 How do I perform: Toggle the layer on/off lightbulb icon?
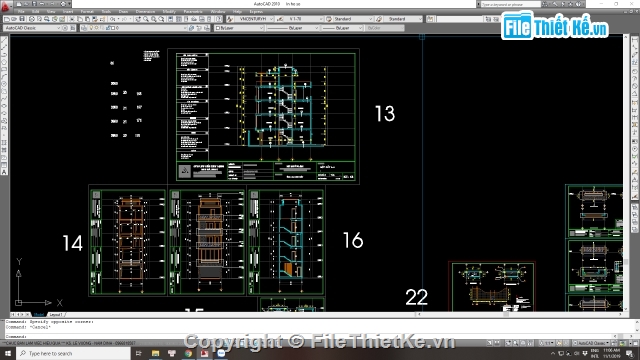[x=91, y=28]
